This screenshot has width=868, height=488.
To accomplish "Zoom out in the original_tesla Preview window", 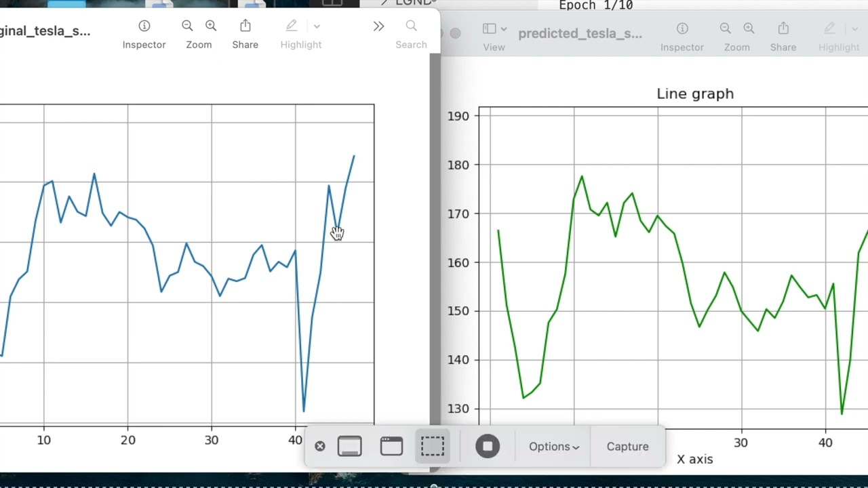I will tap(187, 26).
